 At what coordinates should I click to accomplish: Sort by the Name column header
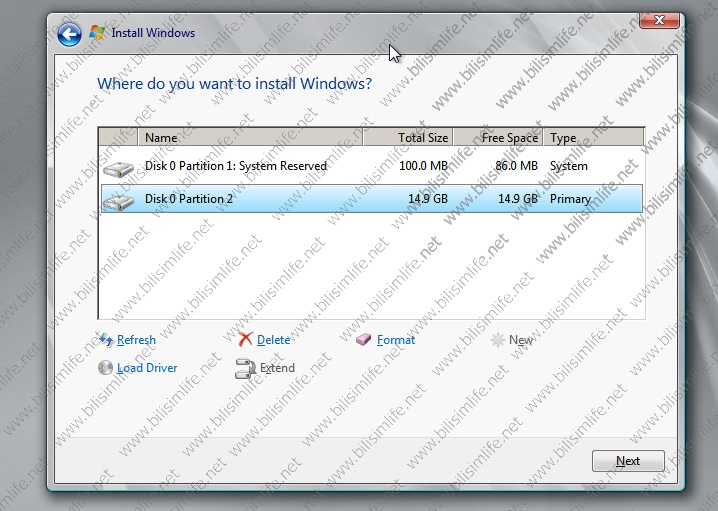[250, 137]
